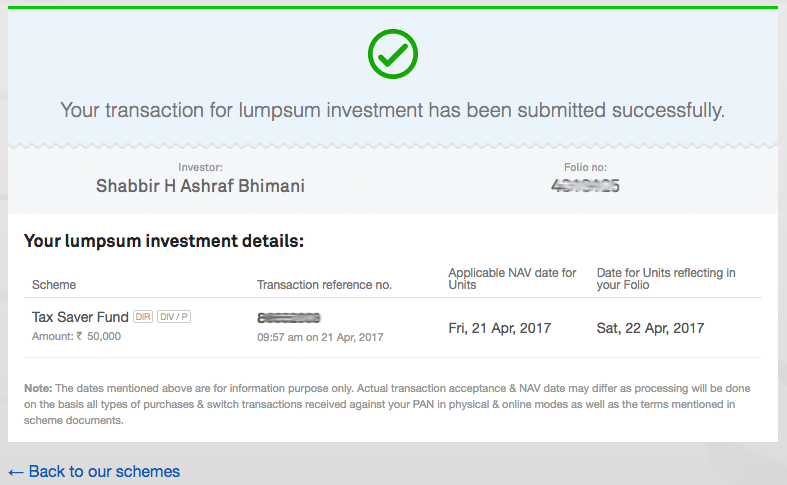Click the rupee symbol in Amount

point(79,336)
